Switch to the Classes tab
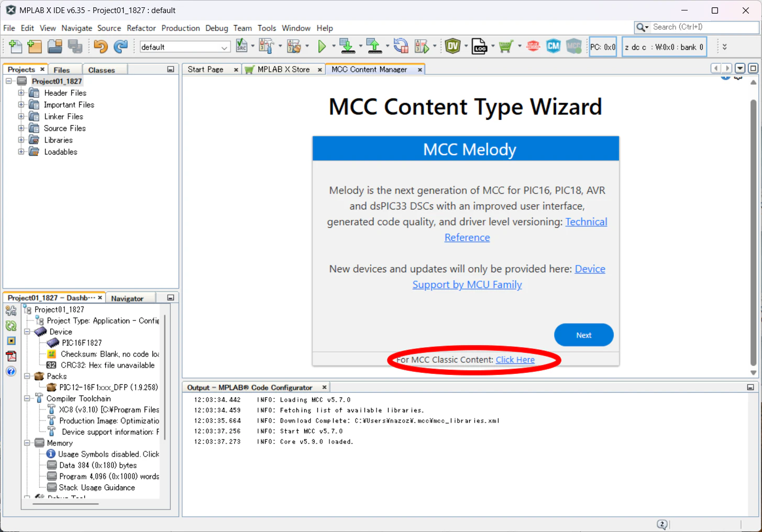This screenshot has height=532, width=762. click(102, 70)
